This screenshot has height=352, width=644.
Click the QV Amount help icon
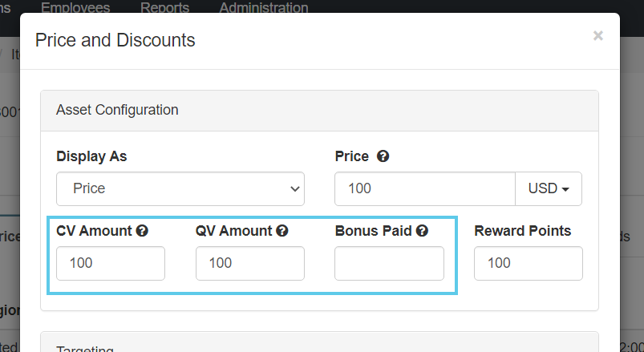[282, 231]
